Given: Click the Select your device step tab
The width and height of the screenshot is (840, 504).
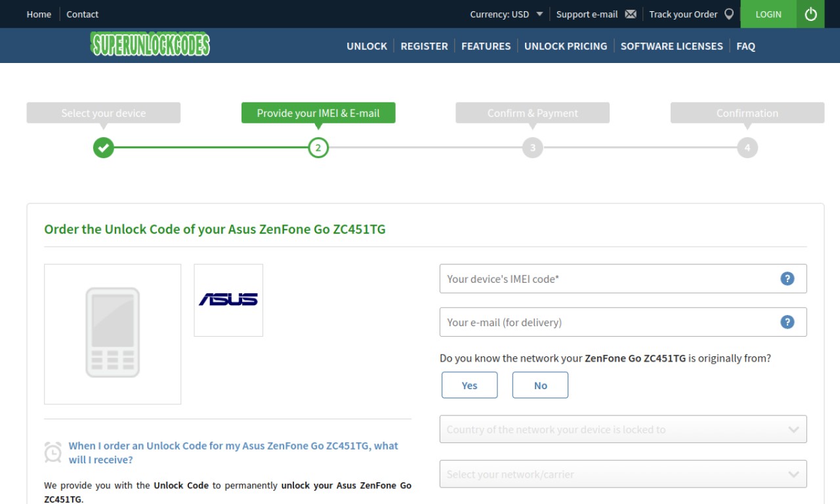Looking at the screenshot, I should 104,113.
